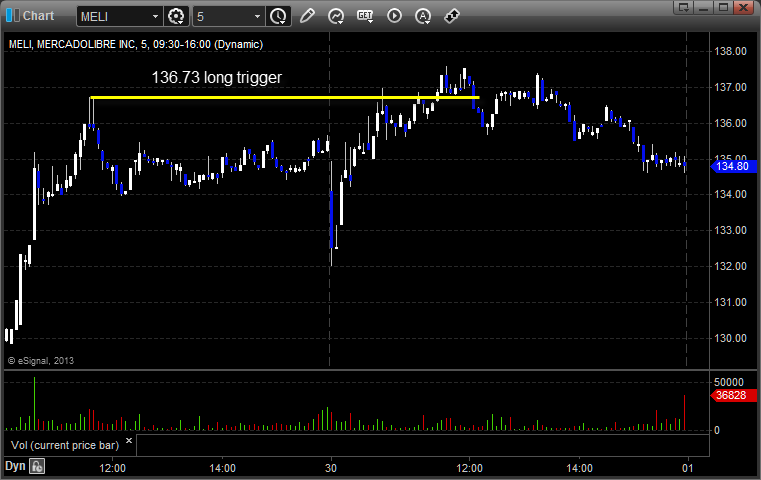761x480 pixels.
Task: Click the red 36828 volume marker
Action: (x=733, y=395)
